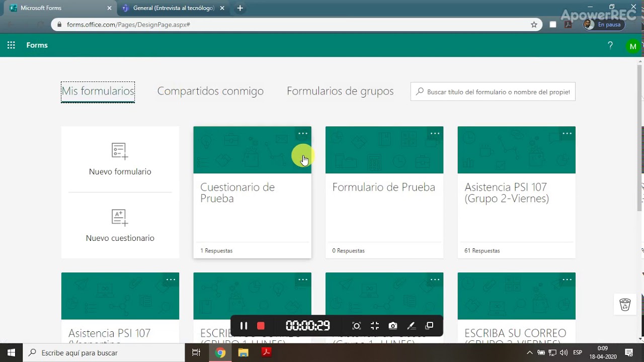Open a new browser tab
Viewport: 644px width, 362px height.
(240, 8)
